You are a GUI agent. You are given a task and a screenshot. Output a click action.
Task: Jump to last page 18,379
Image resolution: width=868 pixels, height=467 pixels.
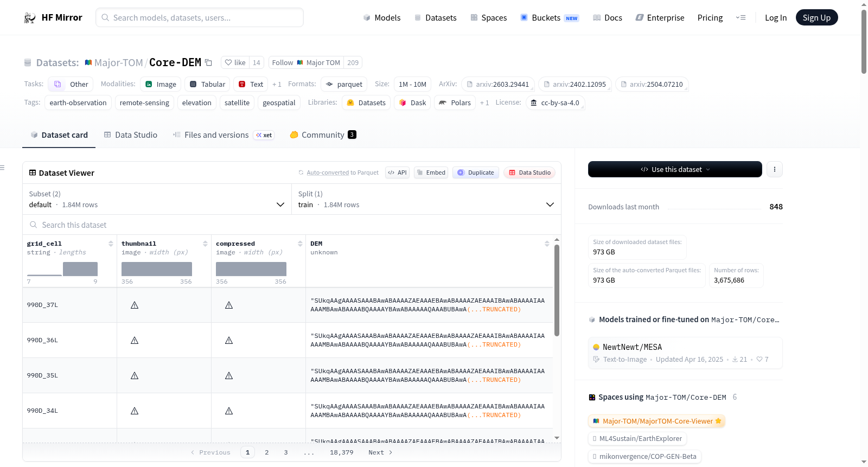[x=342, y=452]
